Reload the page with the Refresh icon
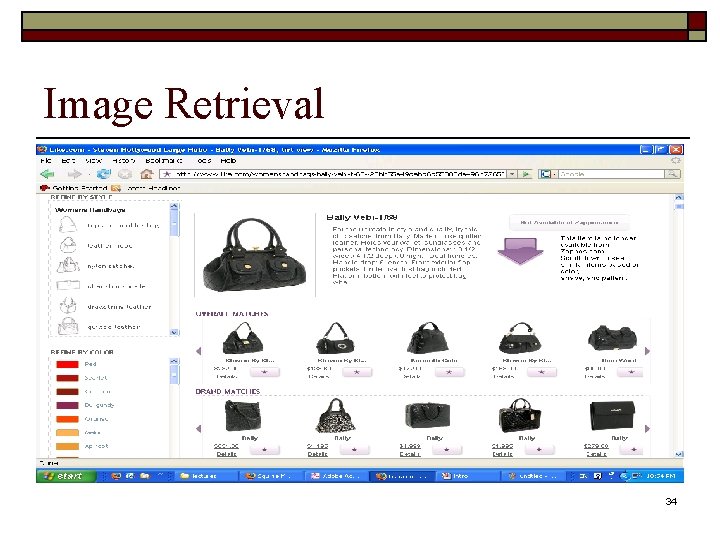The height and width of the screenshot is (540, 720). click(x=104, y=174)
